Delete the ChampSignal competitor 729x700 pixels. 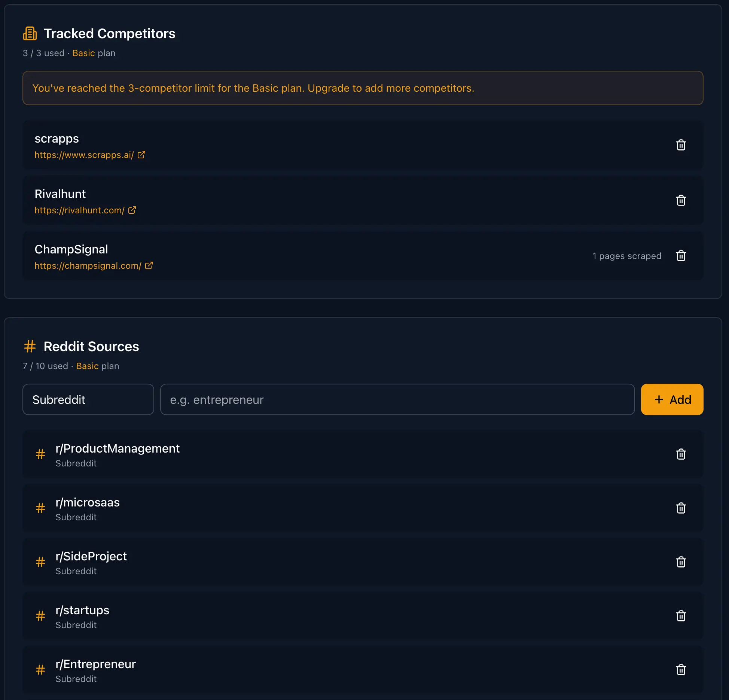pos(681,256)
